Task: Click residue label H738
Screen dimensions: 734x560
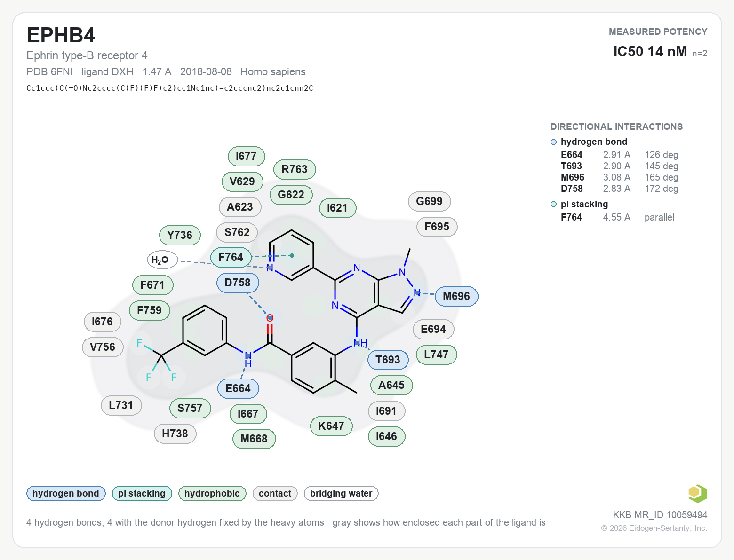Action: point(175,434)
